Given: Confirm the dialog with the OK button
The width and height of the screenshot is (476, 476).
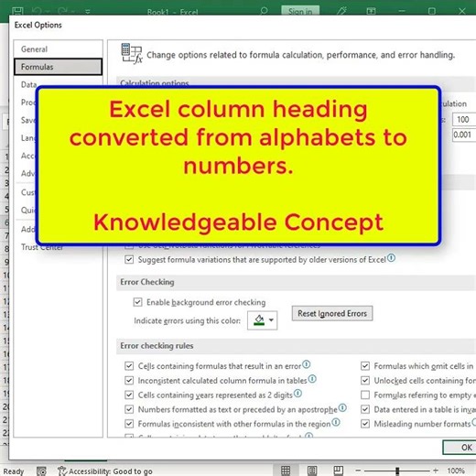Looking at the screenshot, I should click(460, 448).
